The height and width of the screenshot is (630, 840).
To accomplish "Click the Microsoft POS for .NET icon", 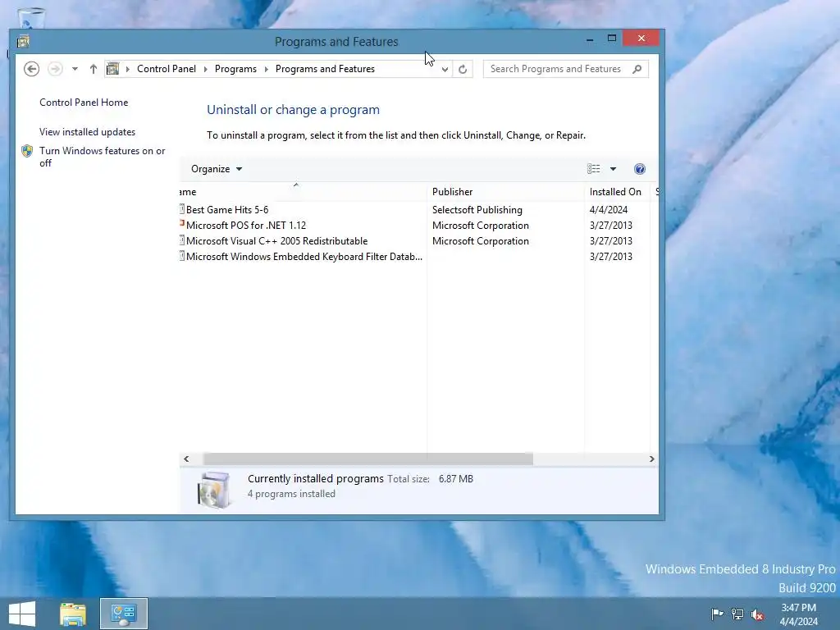I will [x=182, y=225].
